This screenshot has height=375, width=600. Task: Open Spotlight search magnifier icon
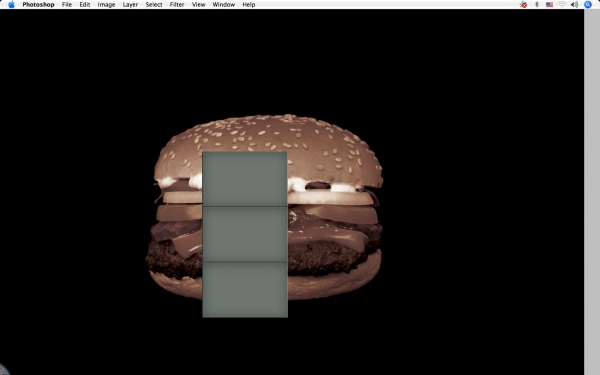[588, 5]
